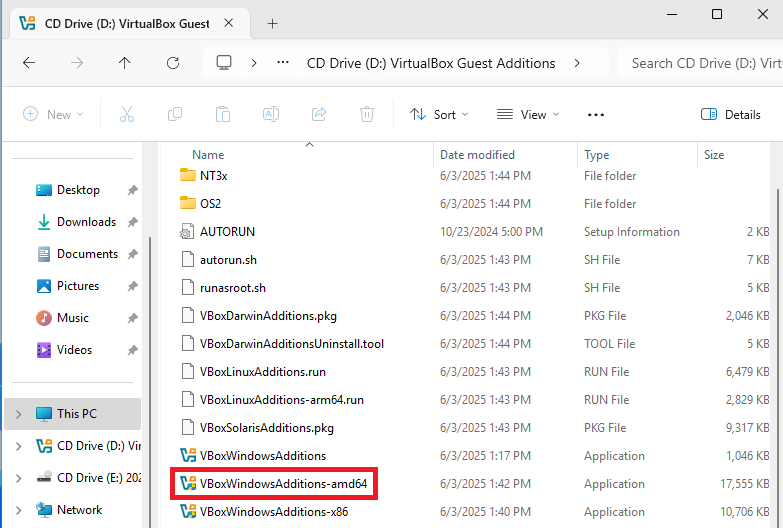Screen dimensions: 783x528
Task: Click the navigation pane vertical scrollbar
Action: click(149, 380)
